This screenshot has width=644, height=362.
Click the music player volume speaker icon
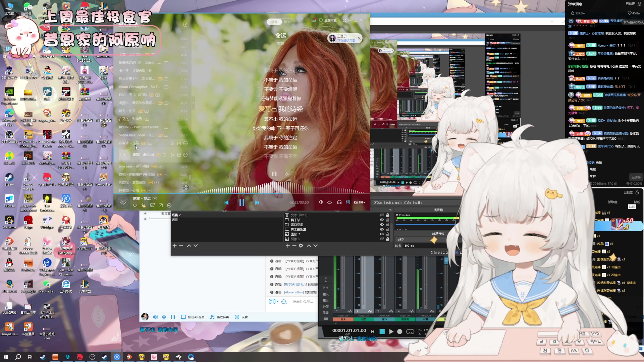(x=321, y=202)
